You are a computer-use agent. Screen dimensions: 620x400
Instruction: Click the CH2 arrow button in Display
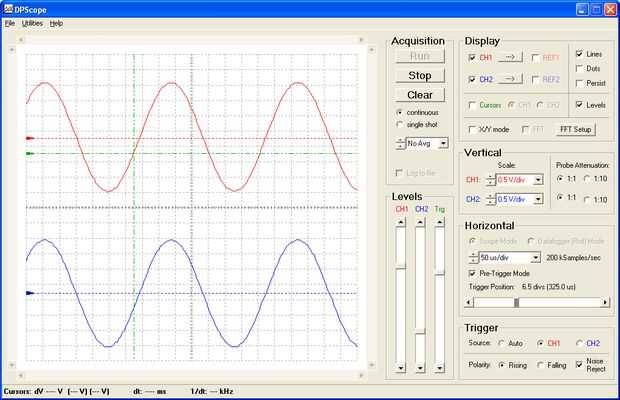coord(510,79)
